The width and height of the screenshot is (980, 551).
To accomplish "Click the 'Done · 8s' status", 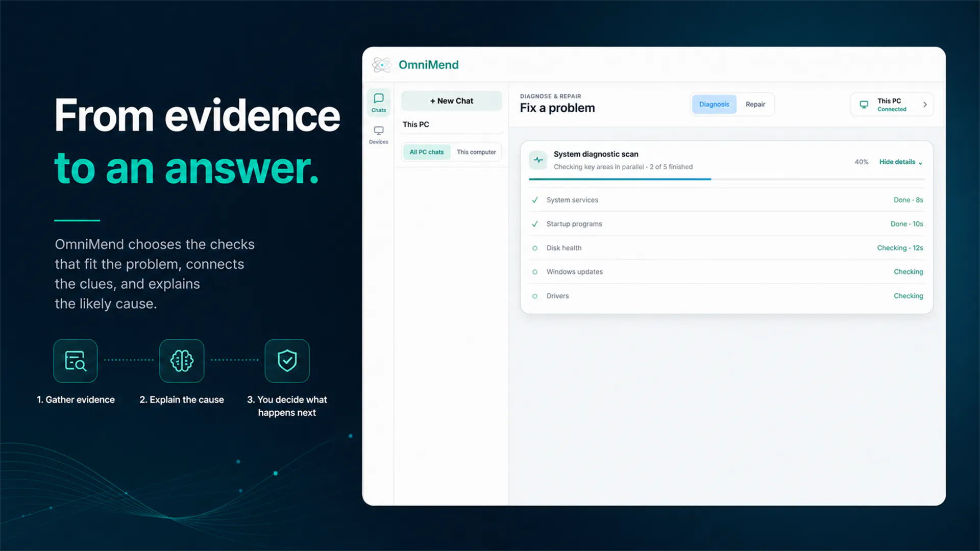I will [x=909, y=200].
